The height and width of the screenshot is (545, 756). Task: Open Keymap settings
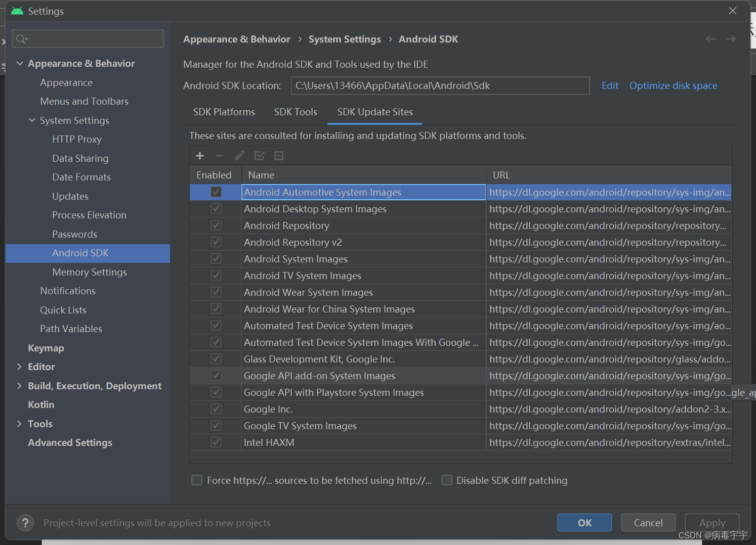46,348
